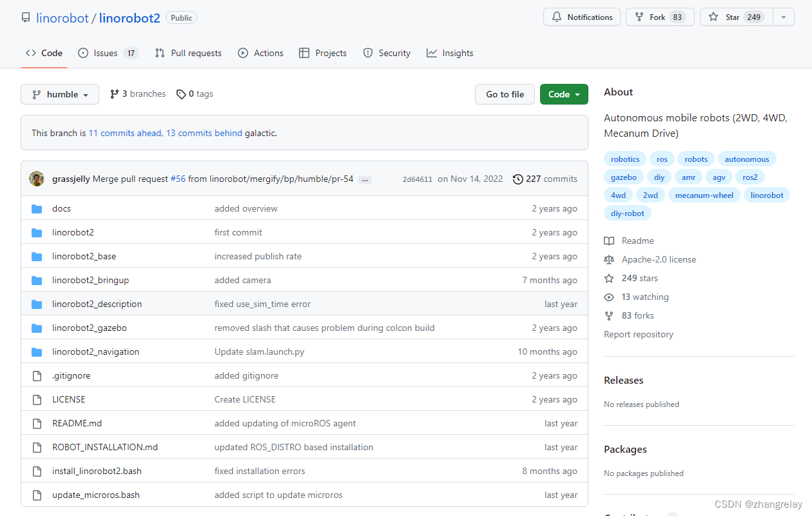Image resolution: width=812 pixels, height=516 pixels.
Task: Click the linorobot2 folder icon
Action: pyautogui.click(x=37, y=232)
